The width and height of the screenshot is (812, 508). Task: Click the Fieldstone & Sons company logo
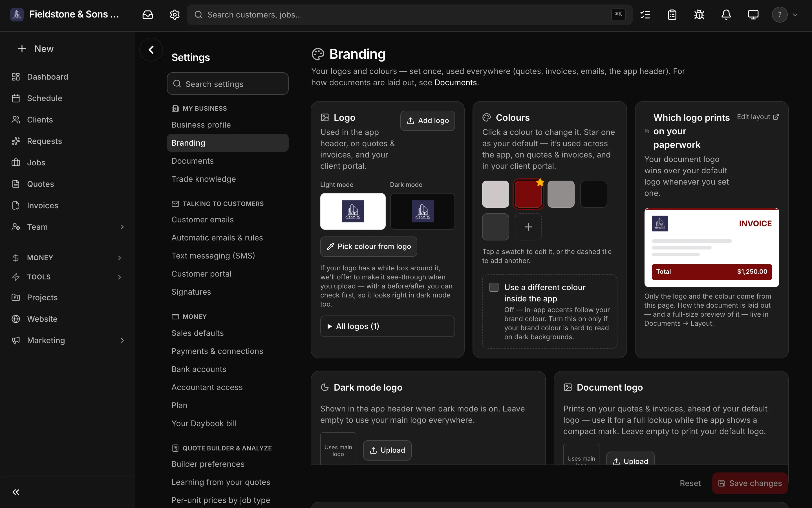tap(17, 14)
